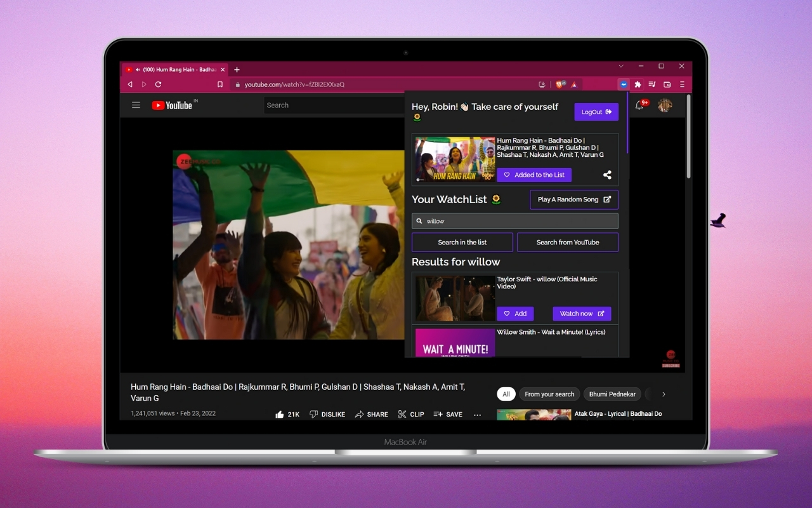Click 'Taylor Swift - willow (Official Music Video)' title
Viewport: 812px width, 508px height.
(547, 283)
